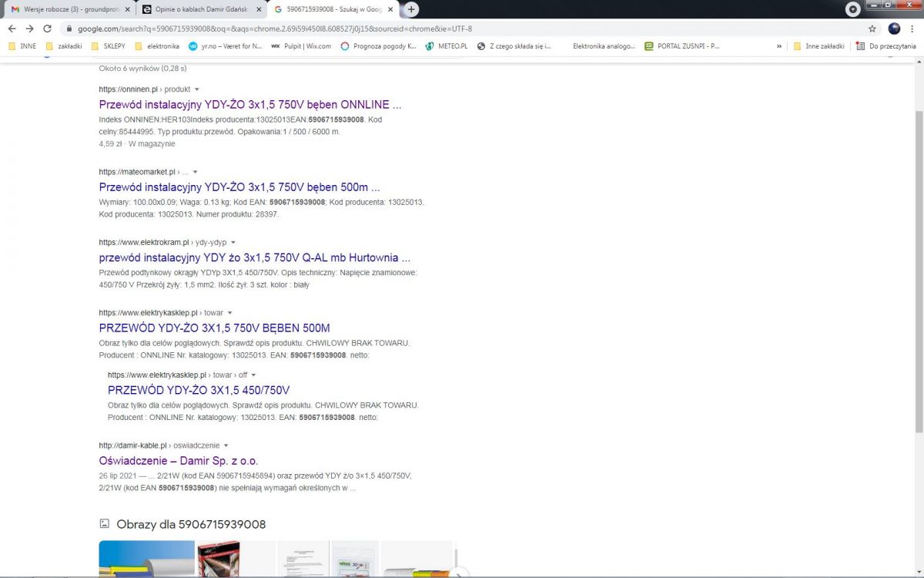Show more bookmarks with the chevron
This screenshot has height=578, width=924.
point(779,46)
